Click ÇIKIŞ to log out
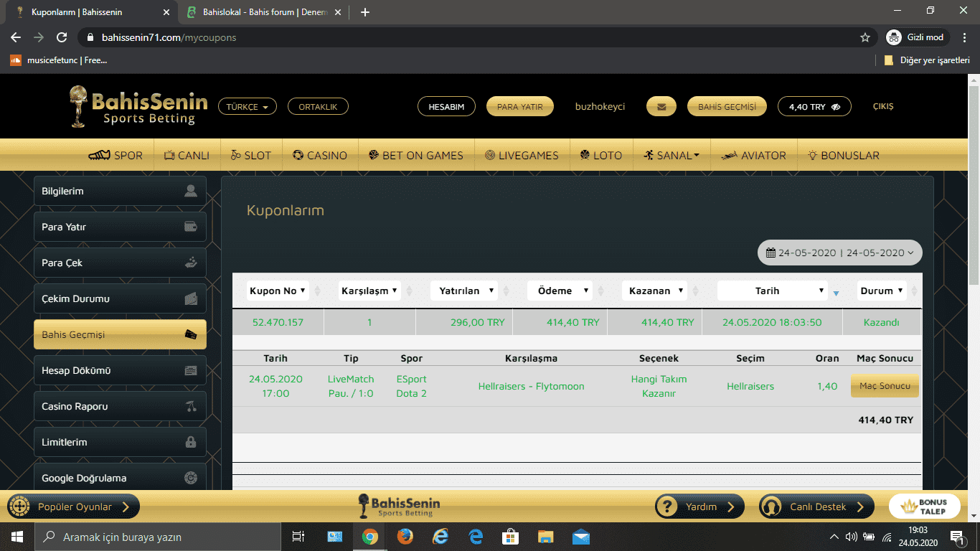 883,106
